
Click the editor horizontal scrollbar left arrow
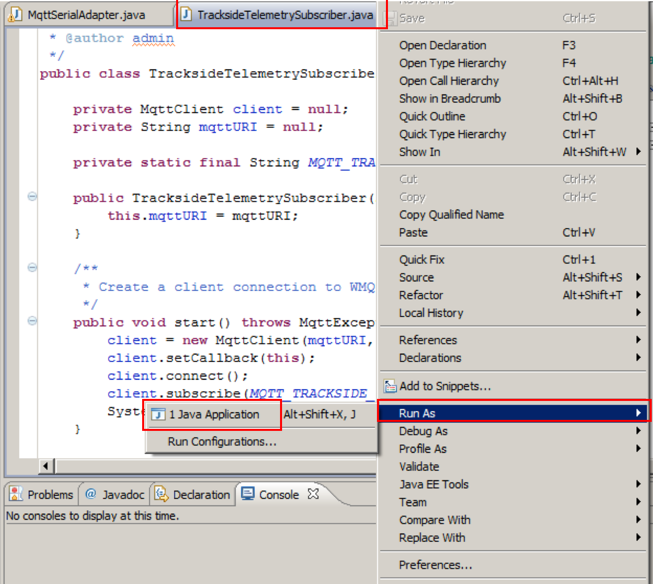(47, 466)
